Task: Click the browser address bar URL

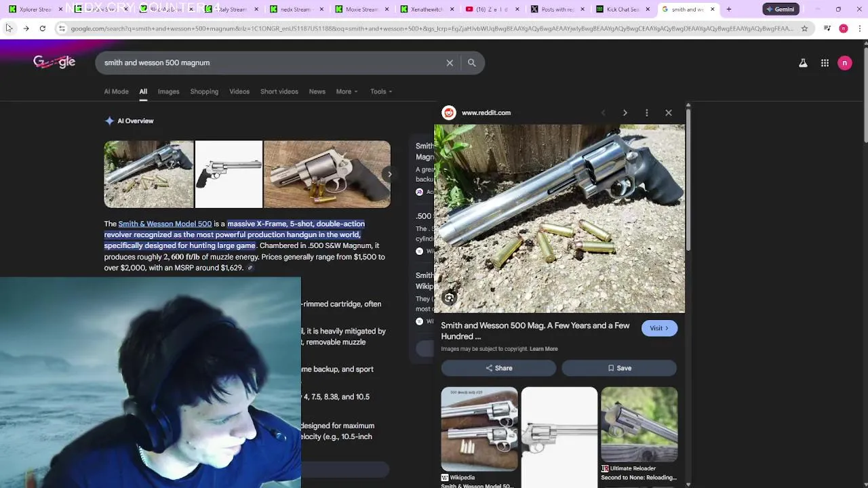Action: click(x=431, y=28)
